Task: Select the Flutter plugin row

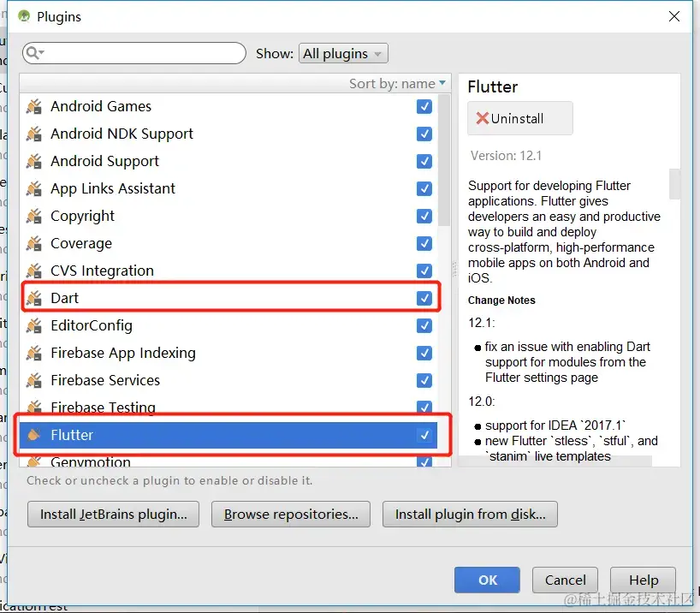Action: [x=228, y=435]
